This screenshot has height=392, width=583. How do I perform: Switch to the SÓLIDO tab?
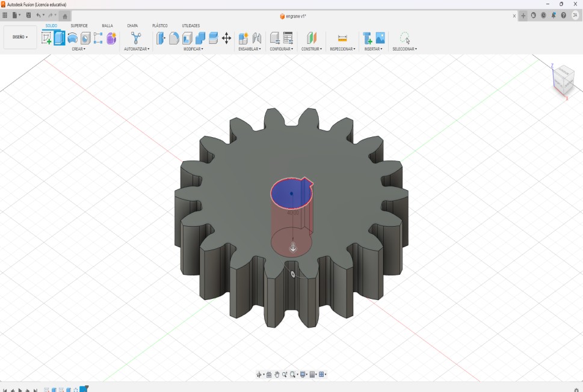51,26
